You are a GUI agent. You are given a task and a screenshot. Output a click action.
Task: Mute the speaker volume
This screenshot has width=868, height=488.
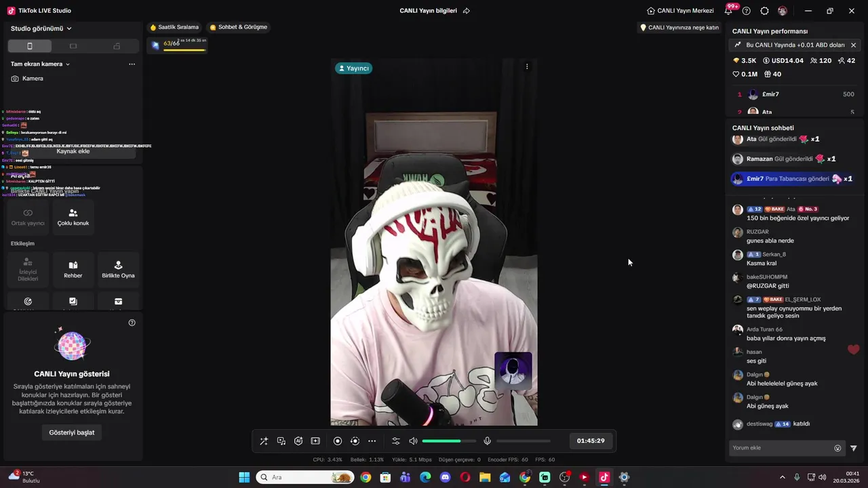[413, 441]
